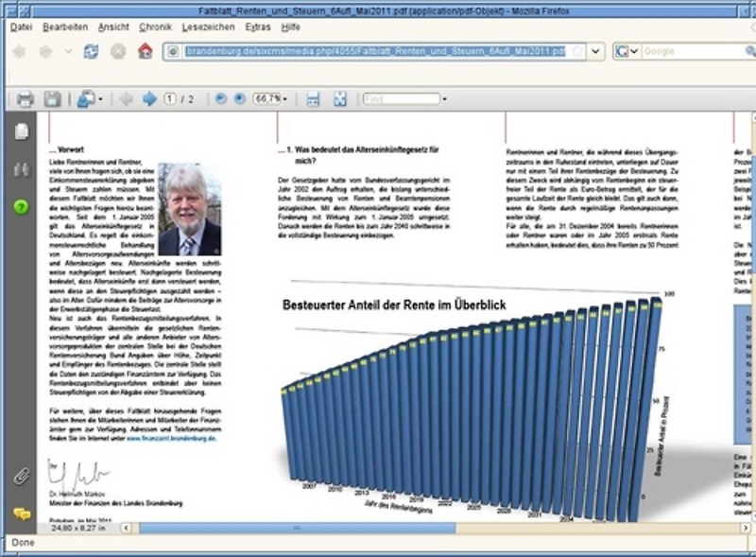The image size is (756, 557).
Task: Open the Extras menu
Action: [x=258, y=27]
